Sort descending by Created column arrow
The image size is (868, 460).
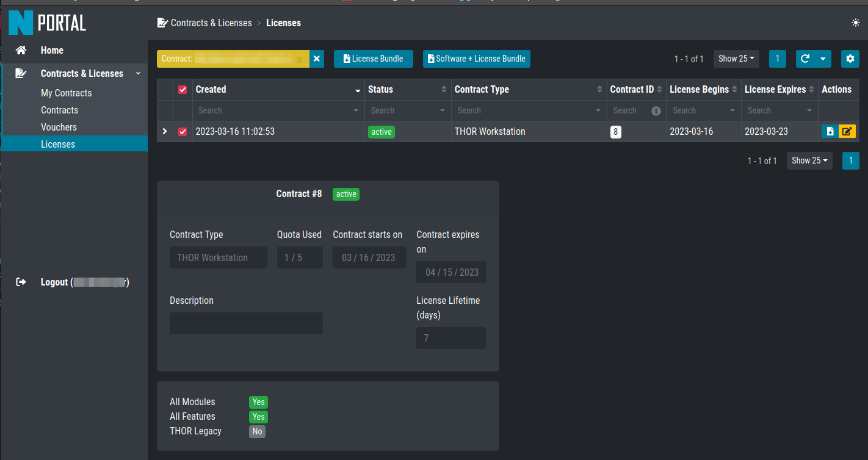click(358, 90)
